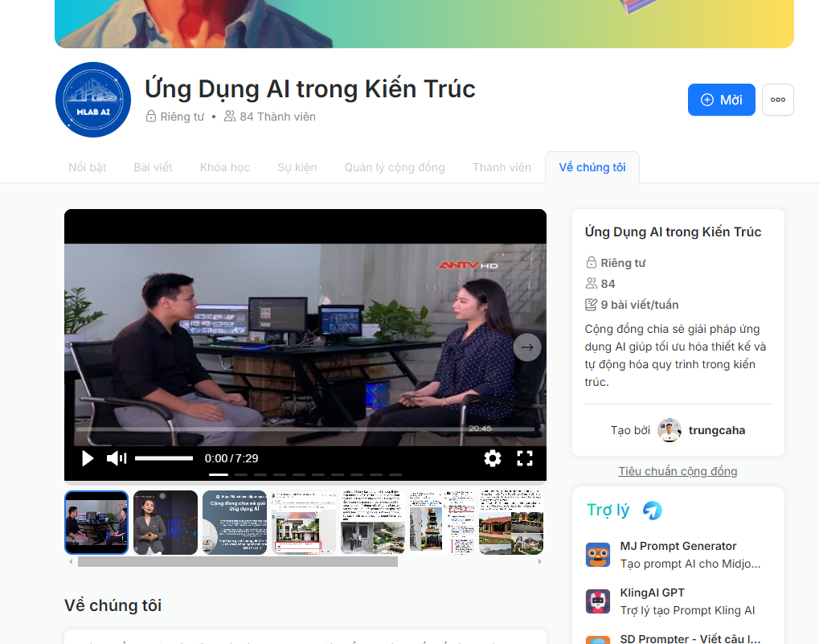Open the MJ Prompt Generator assistant

(x=678, y=555)
